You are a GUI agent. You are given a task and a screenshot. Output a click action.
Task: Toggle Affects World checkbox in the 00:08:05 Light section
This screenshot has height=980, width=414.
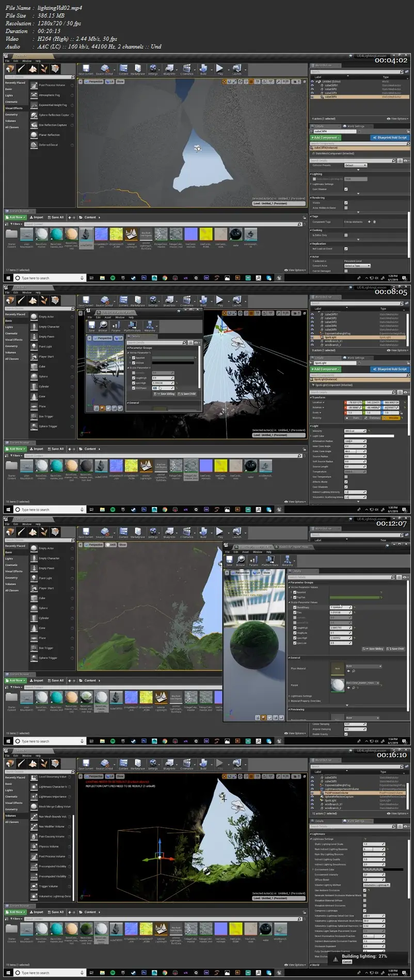point(346,482)
